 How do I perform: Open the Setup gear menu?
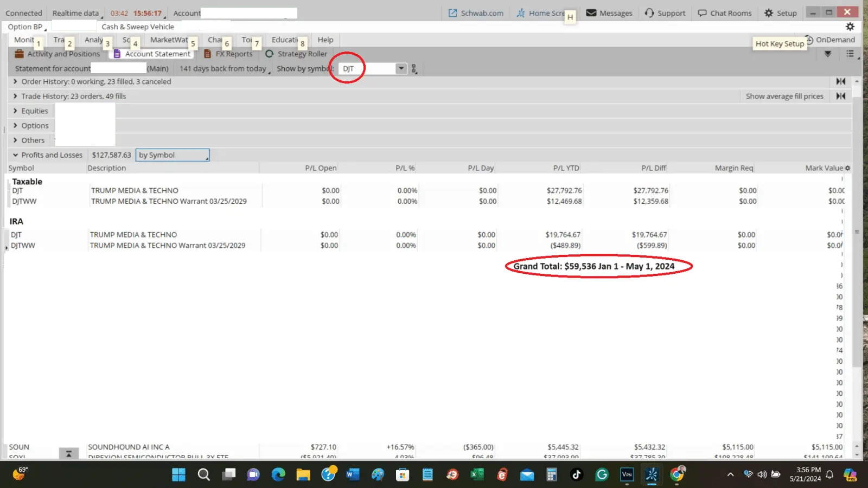780,13
